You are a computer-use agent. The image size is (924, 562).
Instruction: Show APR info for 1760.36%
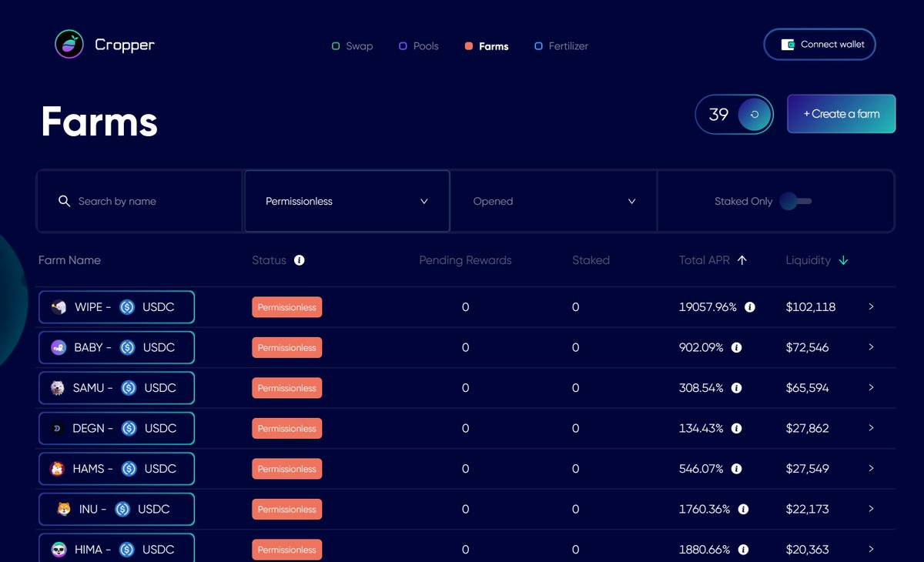click(x=743, y=509)
